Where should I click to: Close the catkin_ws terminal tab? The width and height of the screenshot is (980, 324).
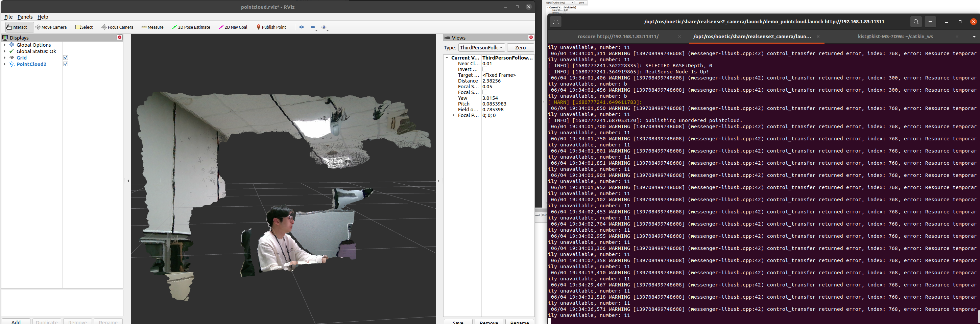coord(957,37)
